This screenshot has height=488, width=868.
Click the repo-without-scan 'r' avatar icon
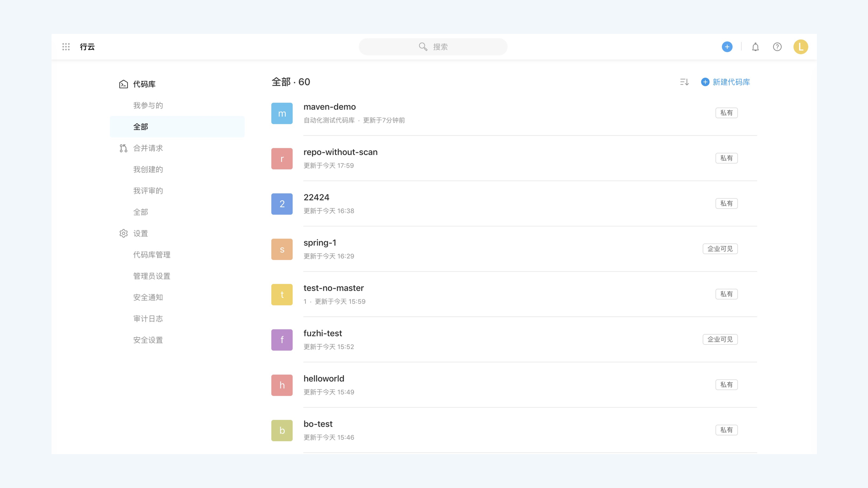pos(282,159)
